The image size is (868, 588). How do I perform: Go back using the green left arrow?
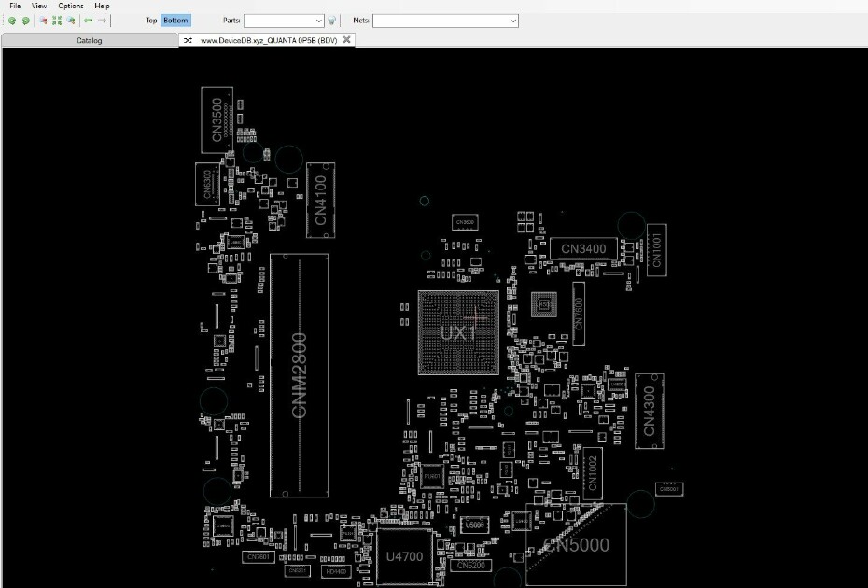(88, 21)
